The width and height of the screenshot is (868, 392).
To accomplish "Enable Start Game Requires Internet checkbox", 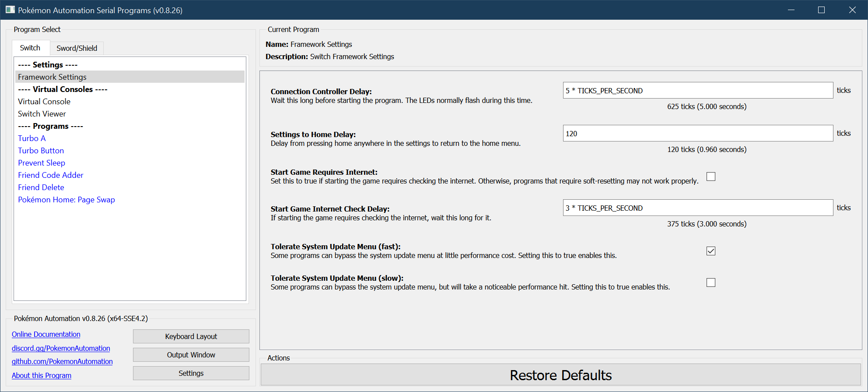I will [711, 177].
